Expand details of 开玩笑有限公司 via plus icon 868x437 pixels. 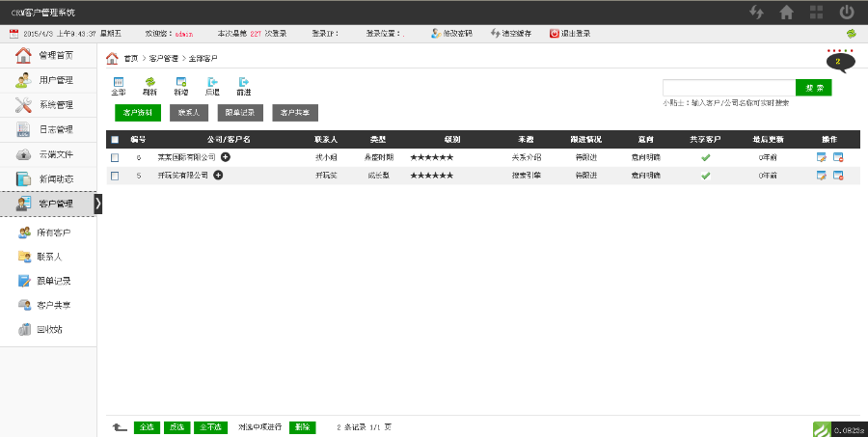tap(218, 175)
